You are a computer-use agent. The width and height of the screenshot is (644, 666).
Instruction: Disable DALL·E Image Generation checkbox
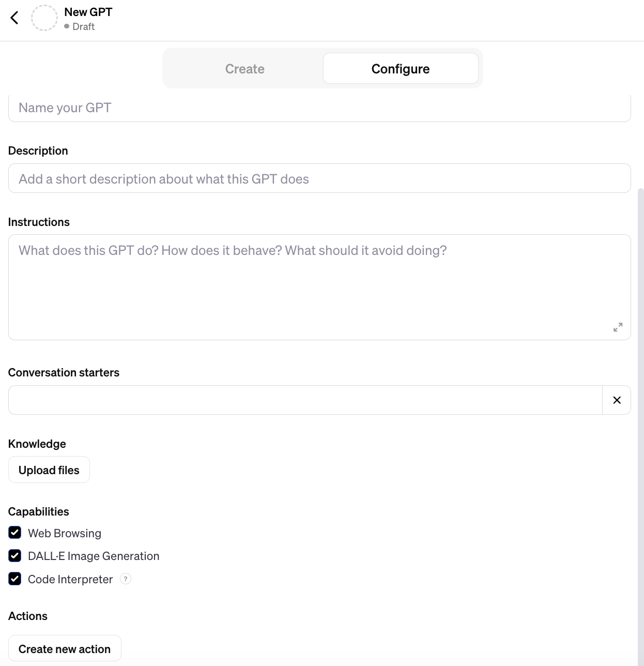tap(15, 556)
